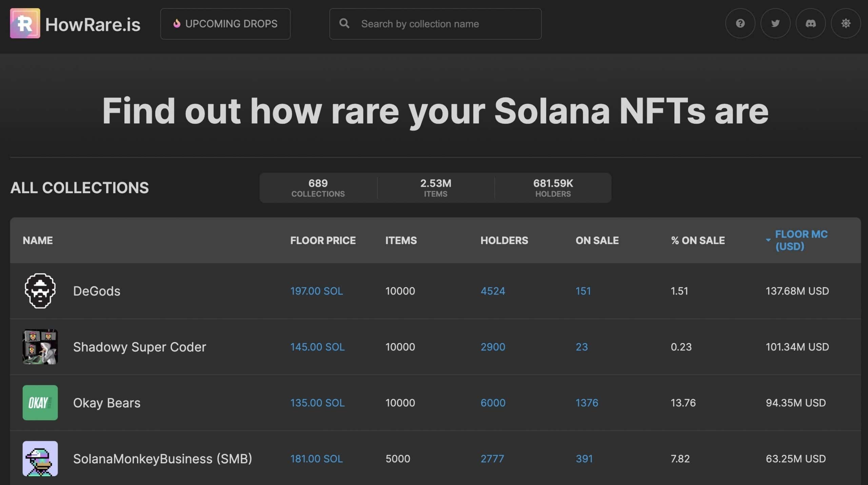The height and width of the screenshot is (485, 868).
Task: Click the All Collections heading
Action: click(80, 188)
